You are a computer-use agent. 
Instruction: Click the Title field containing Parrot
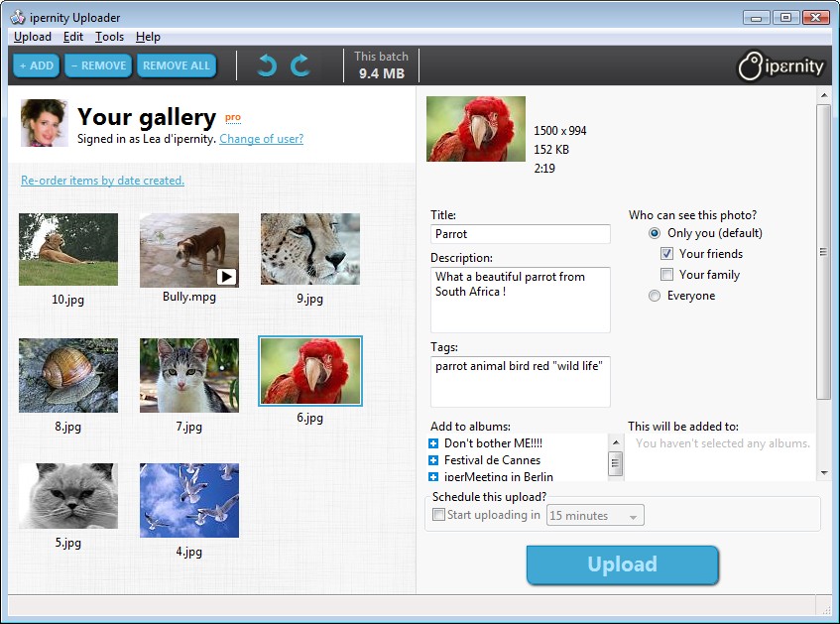click(521, 234)
